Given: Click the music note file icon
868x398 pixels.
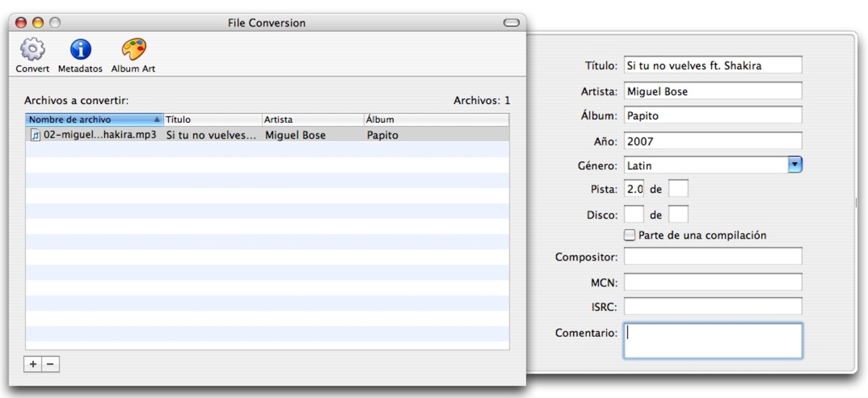Looking at the screenshot, I should 35,135.
